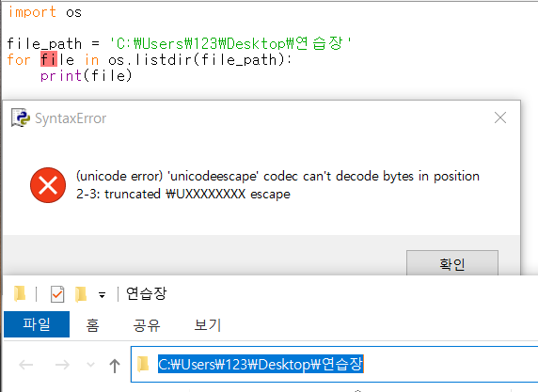This screenshot has height=392, width=538.
Task: Click the selected path in address bar
Action: tap(261, 364)
